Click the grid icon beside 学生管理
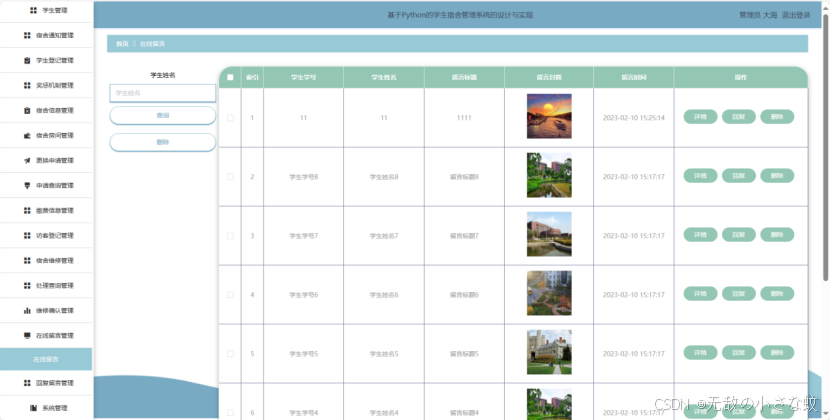The height and width of the screenshot is (420, 830). (x=33, y=10)
